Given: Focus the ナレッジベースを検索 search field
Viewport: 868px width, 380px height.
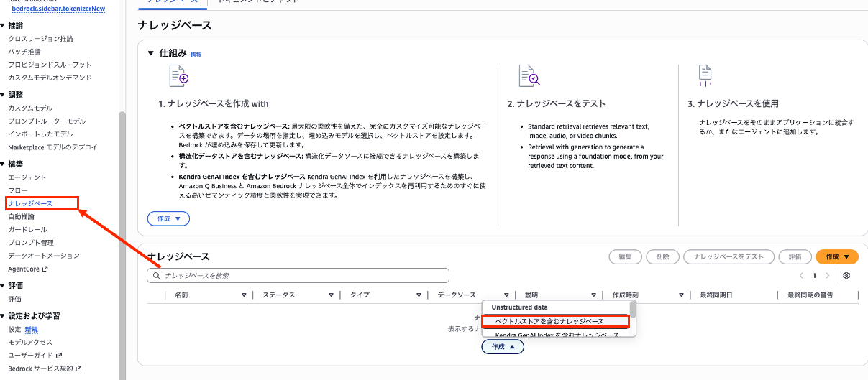Looking at the screenshot, I should (x=298, y=276).
